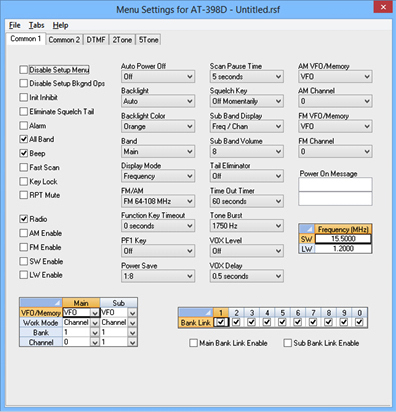Image resolution: width=396 pixels, height=412 pixels.
Task: Open the FM/AM dropdown
Action: (158, 201)
